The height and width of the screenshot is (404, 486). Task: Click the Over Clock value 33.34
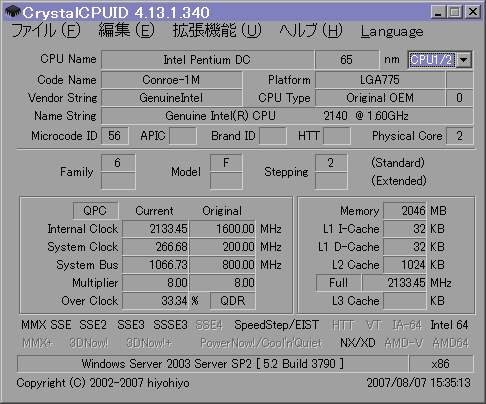coord(155,301)
